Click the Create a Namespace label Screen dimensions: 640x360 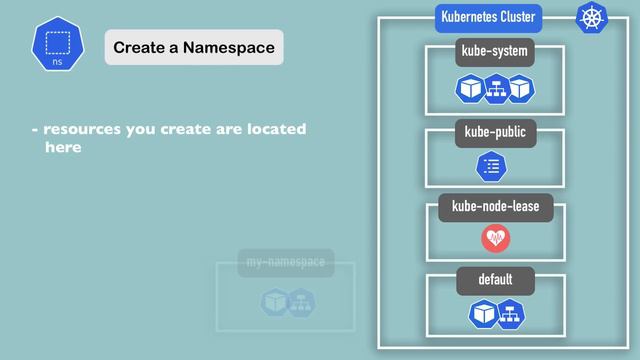194,47
